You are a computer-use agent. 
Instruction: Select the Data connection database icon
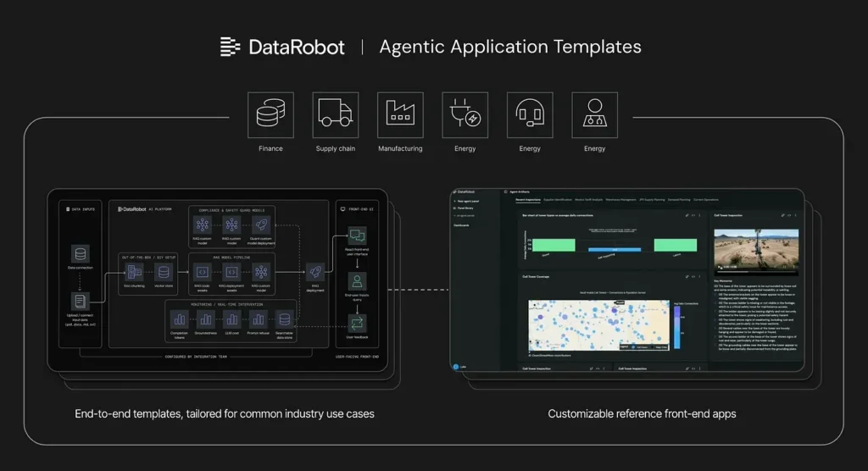point(81,254)
